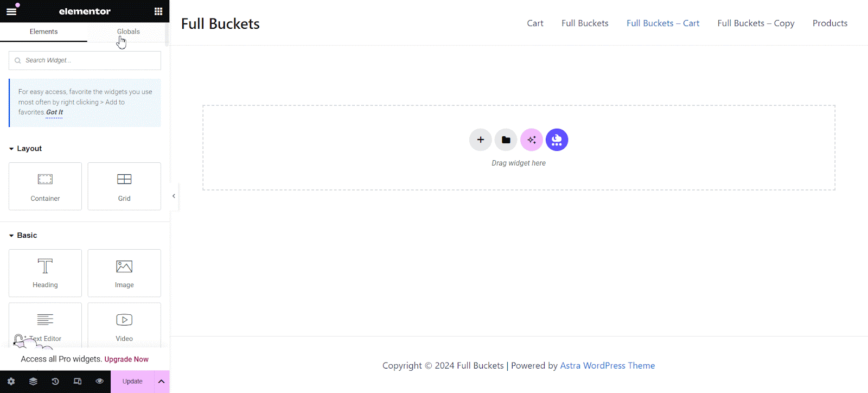
Task: Hide the Elementor panel with collapse arrow
Action: click(x=174, y=196)
